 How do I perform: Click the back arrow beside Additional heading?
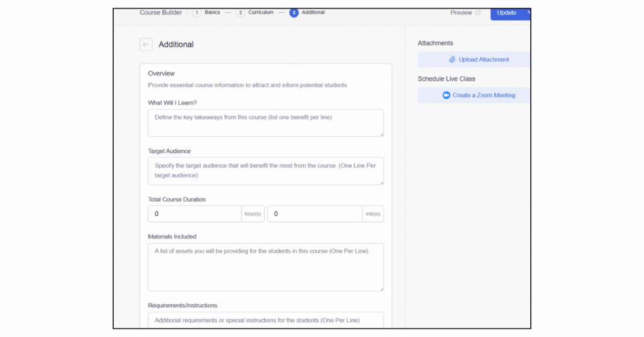tap(146, 45)
